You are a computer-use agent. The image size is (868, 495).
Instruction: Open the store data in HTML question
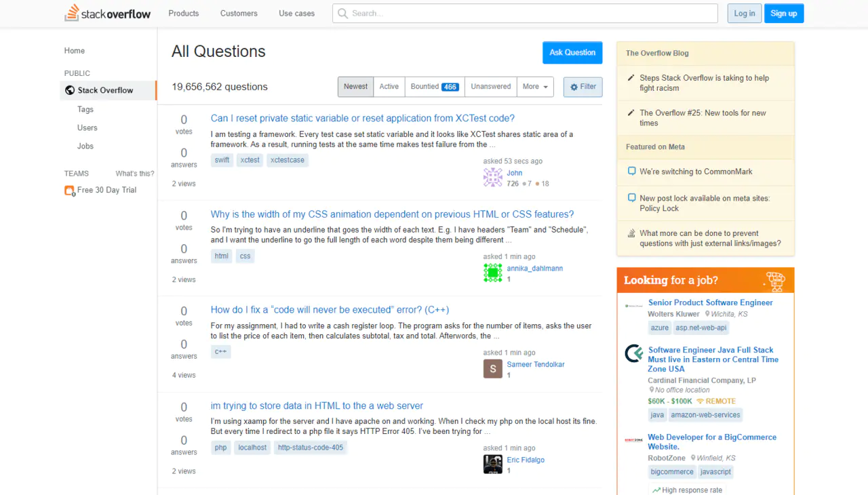tap(317, 405)
